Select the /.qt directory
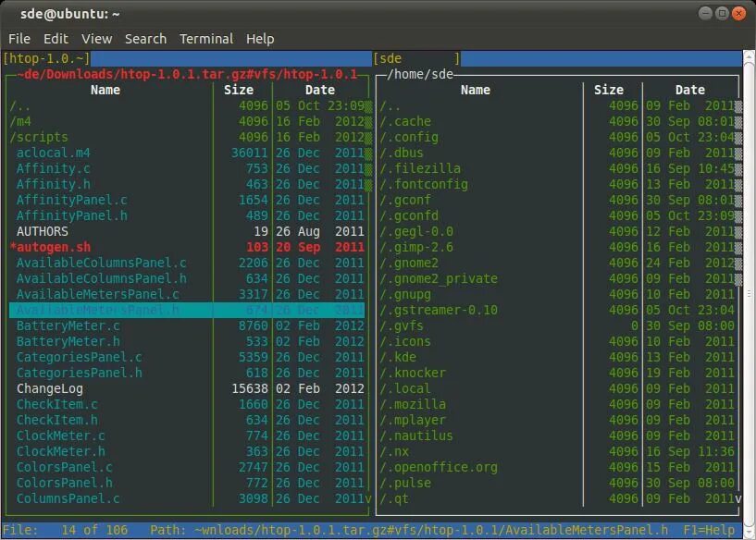Screen dimensions: 756x540 click(557, 499)
